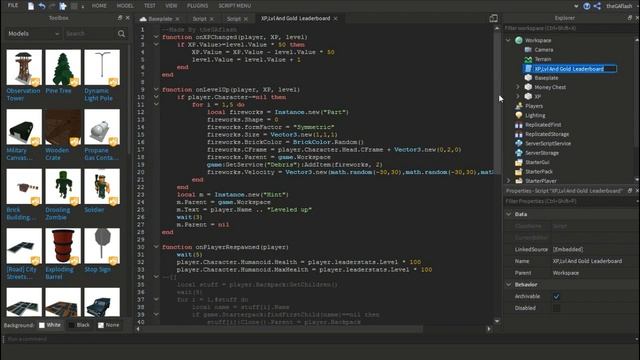Viewport: 640px width, 360px height.
Task: Click the ReplicatedFirst icon in Explorer
Action: pos(519,124)
